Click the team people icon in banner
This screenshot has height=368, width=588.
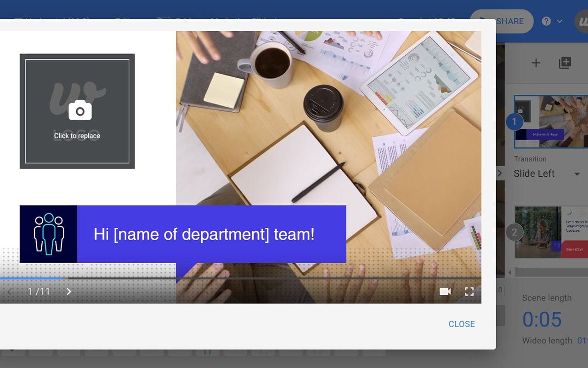49,234
